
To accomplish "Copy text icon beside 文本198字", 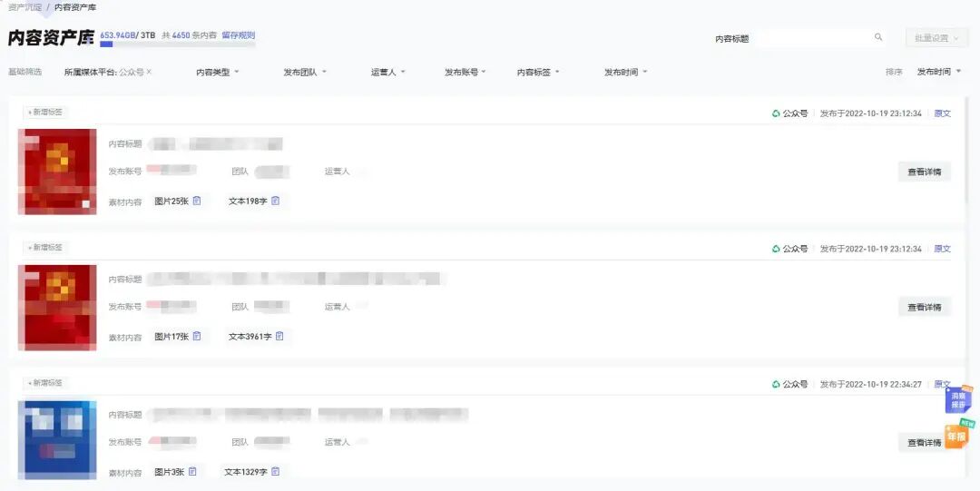I will (x=275, y=201).
